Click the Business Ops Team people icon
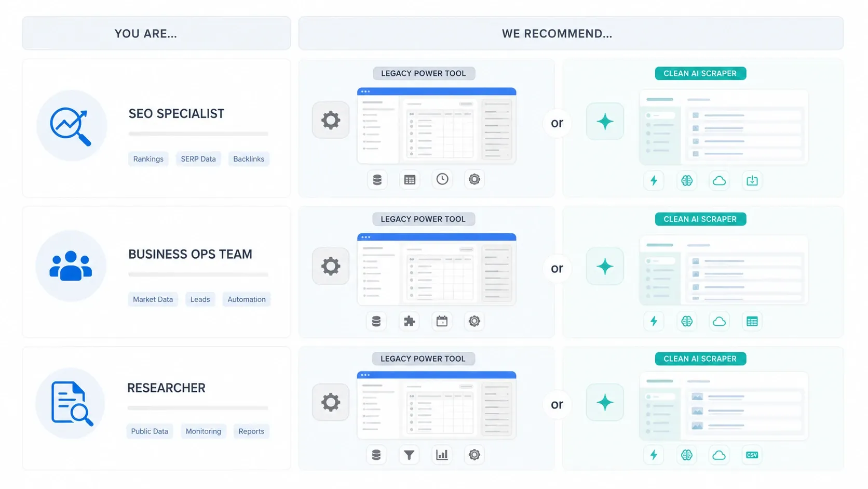The height and width of the screenshot is (489, 868). [x=71, y=266]
